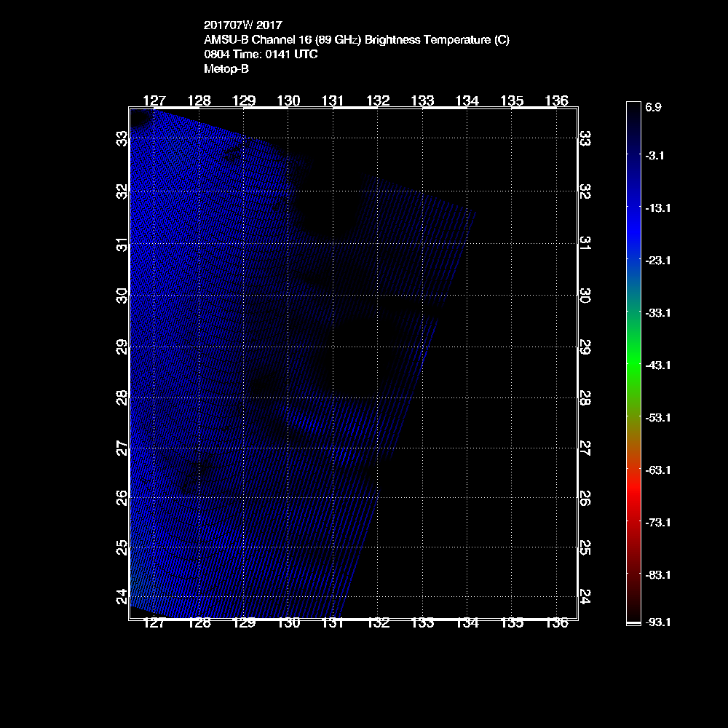
Task: Click the "0804 Time: 0141 UTC" timestamp
Action: 261,55
